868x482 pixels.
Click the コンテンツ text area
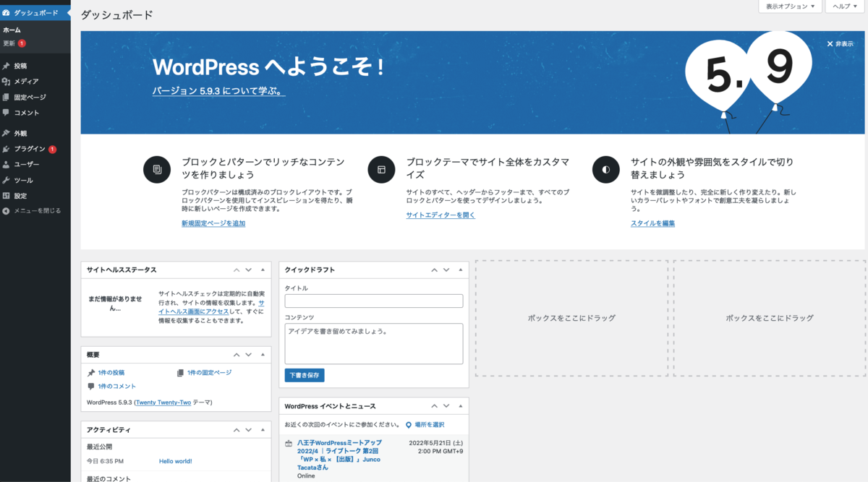coord(374,343)
